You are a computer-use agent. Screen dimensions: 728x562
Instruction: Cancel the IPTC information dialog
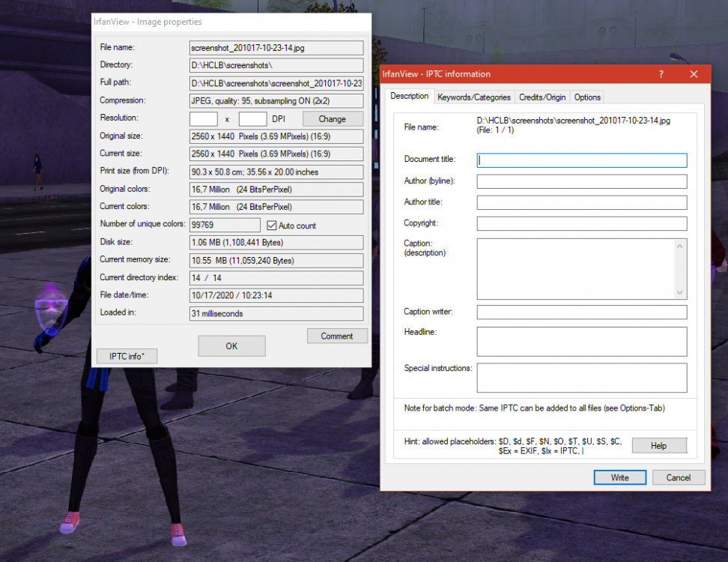point(678,477)
